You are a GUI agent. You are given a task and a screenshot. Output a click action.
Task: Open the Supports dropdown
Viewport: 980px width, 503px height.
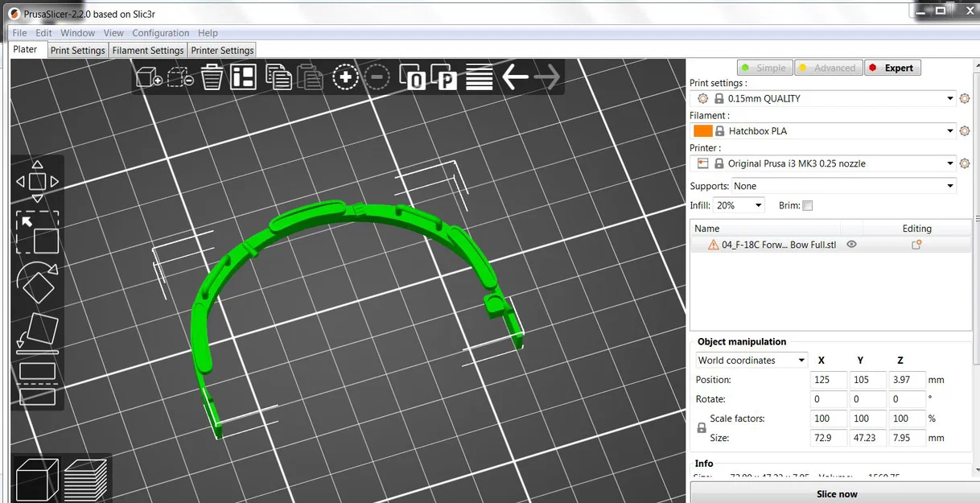(x=843, y=186)
